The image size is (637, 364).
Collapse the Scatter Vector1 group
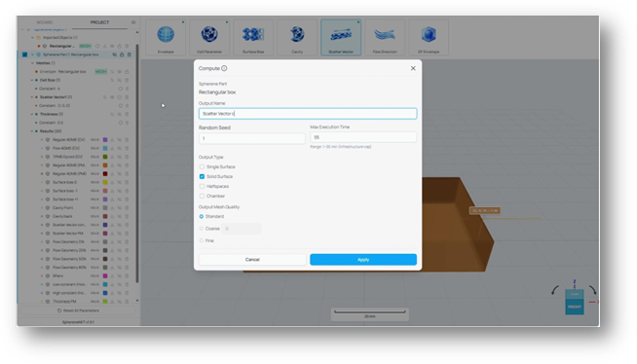(x=32, y=97)
